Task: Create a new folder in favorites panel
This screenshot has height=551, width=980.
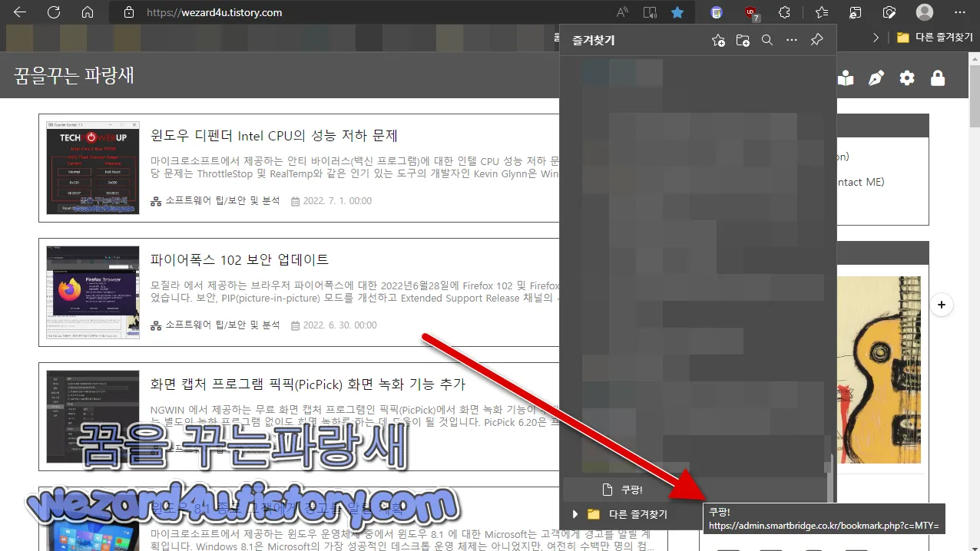Action: point(743,40)
